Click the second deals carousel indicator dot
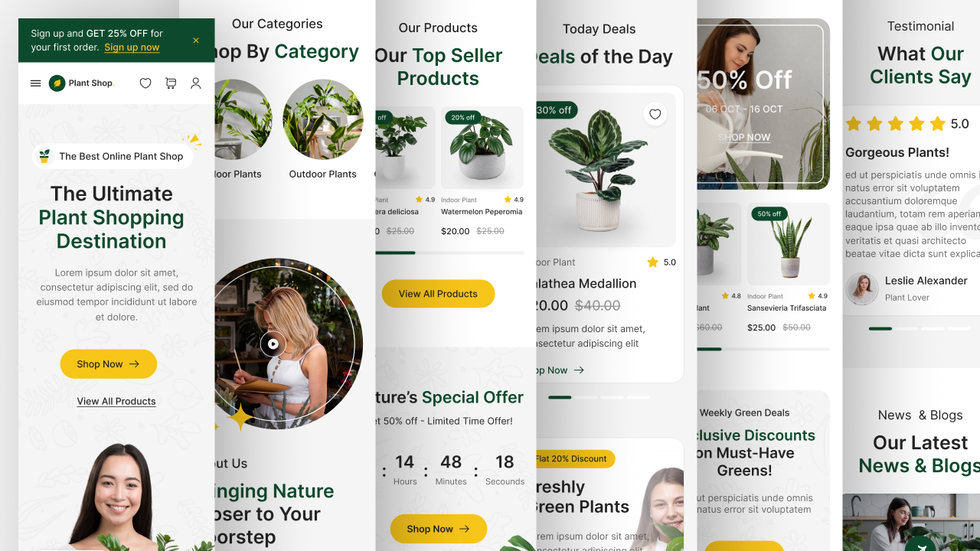Image resolution: width=980 pixels, height=551 pixels. pyautogui.click(x=586, y=397)
